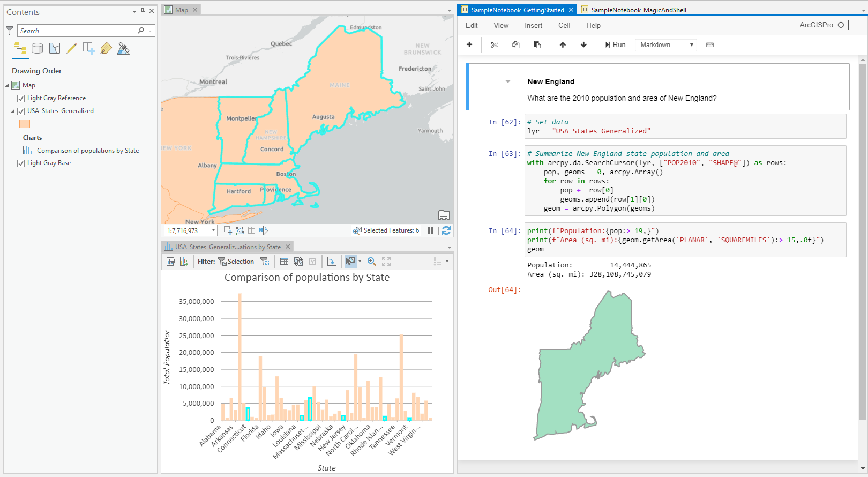Cut the selected notebook cell
The height and width of the screenshot is (477, 868).
coord(494,45)
